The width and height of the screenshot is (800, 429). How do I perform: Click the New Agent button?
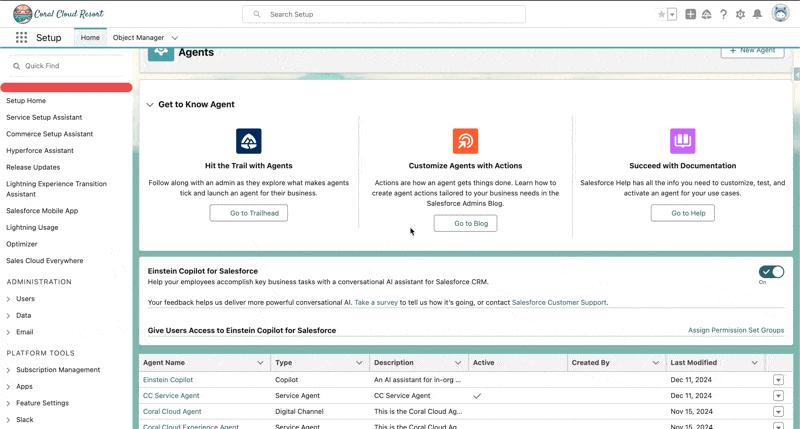(x=753, y=51)
